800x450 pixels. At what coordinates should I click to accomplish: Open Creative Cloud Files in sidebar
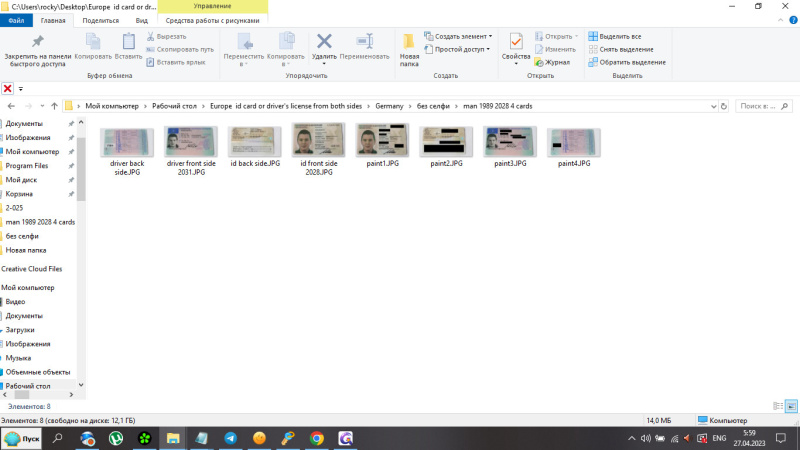click(32, 269)
